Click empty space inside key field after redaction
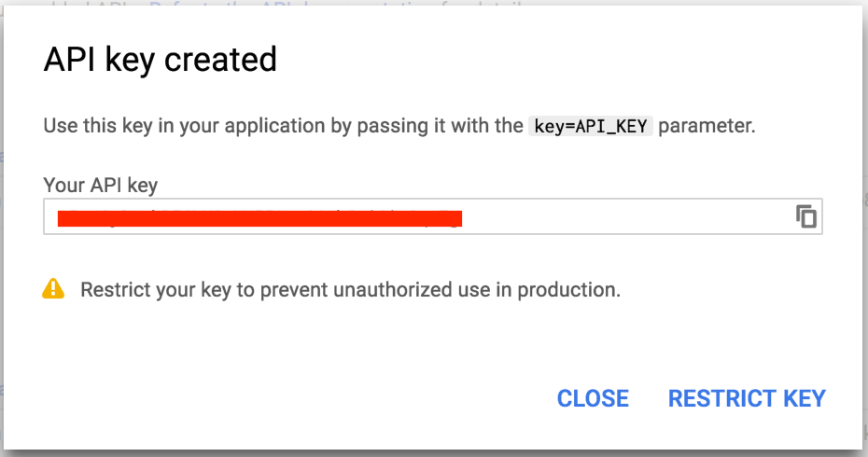868x457 pixels. [x=625, y=216]
